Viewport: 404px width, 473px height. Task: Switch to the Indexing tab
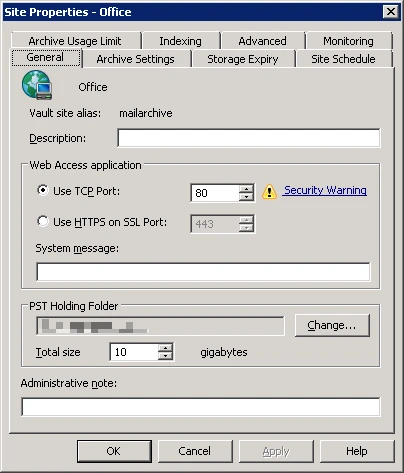tap(180, 41)
